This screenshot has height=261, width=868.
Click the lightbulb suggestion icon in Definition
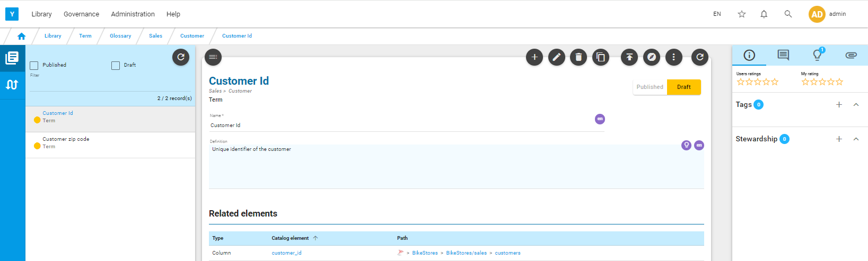(x=686, y=145)
